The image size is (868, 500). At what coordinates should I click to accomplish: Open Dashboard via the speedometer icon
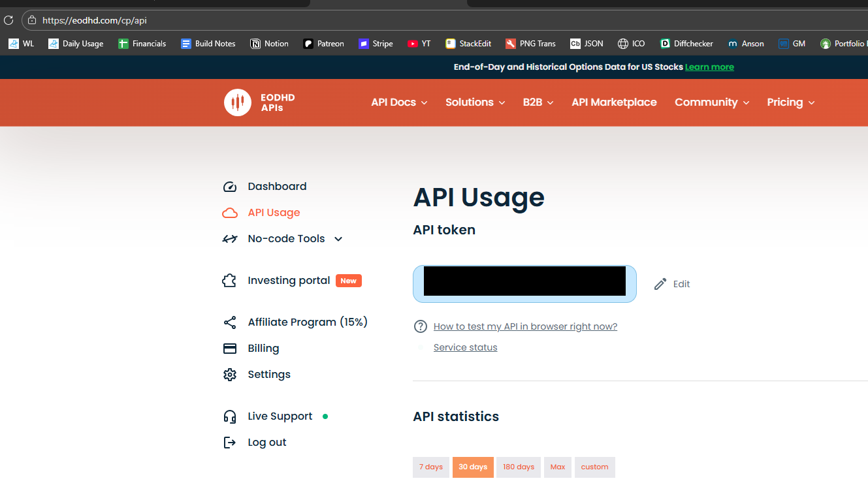coord(230,187)
